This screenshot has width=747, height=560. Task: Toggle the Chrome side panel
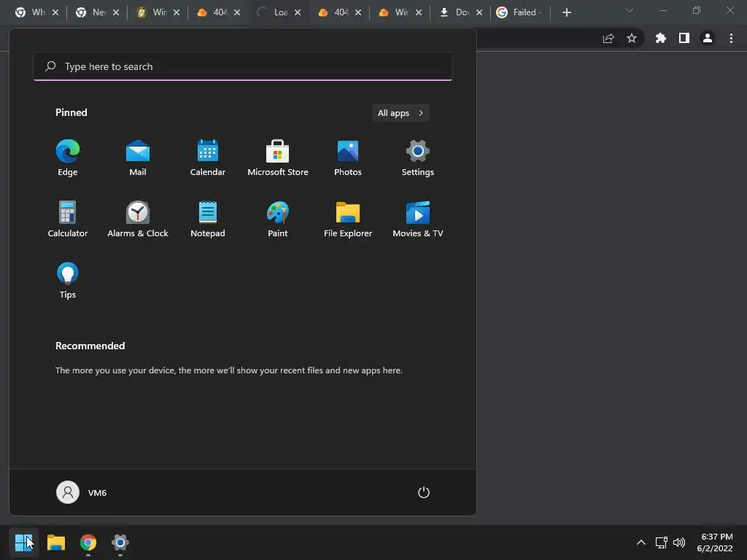(684, 38)
